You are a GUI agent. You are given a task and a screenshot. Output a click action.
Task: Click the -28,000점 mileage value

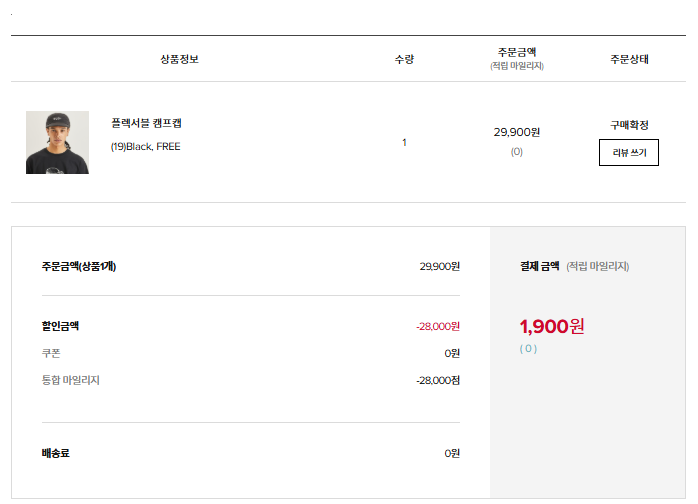(438, 380)
